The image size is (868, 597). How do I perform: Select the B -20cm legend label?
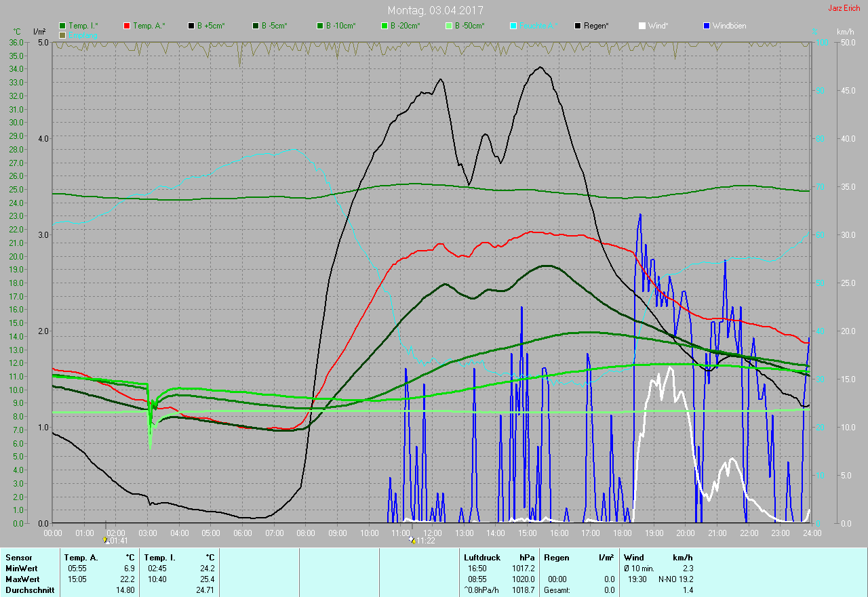coord(405,26)
